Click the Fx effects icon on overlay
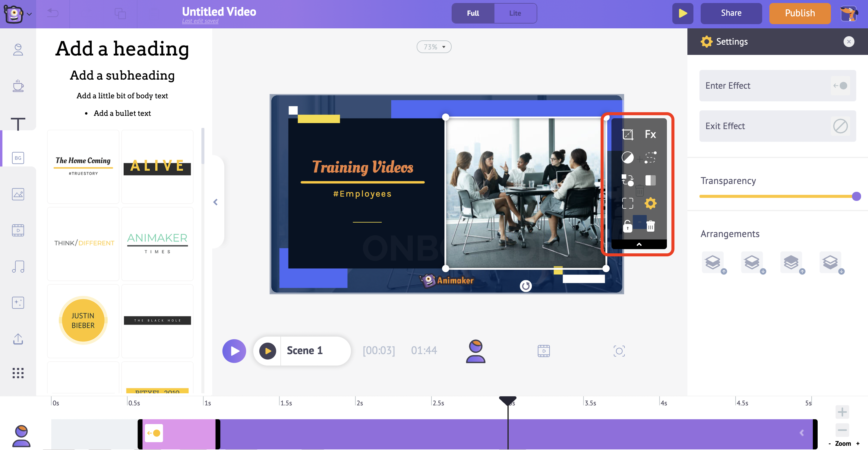This screenshot has width=868, height=450. click(649, 134)
